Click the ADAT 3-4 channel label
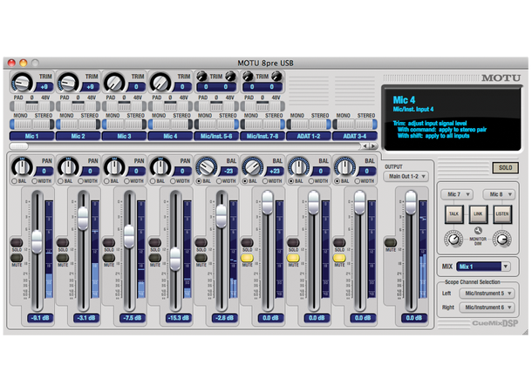The height and width of the screenshot is (392, 532). (x=355, y=136)
